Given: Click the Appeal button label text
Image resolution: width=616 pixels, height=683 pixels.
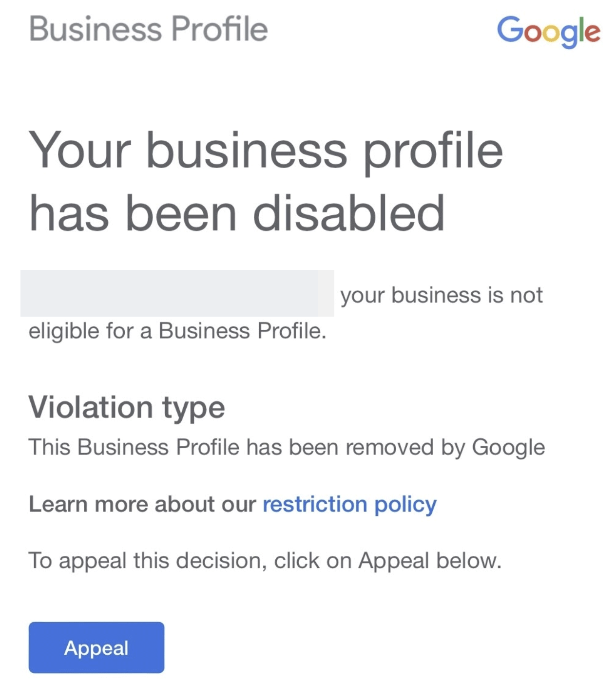Looking at the screenshot, I should coord(96,648).
